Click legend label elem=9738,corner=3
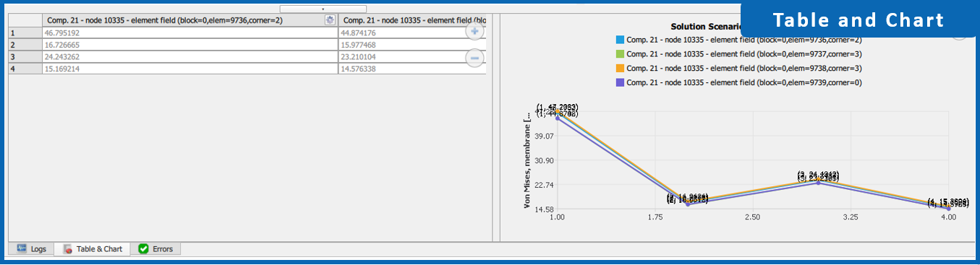 point(743,68)
